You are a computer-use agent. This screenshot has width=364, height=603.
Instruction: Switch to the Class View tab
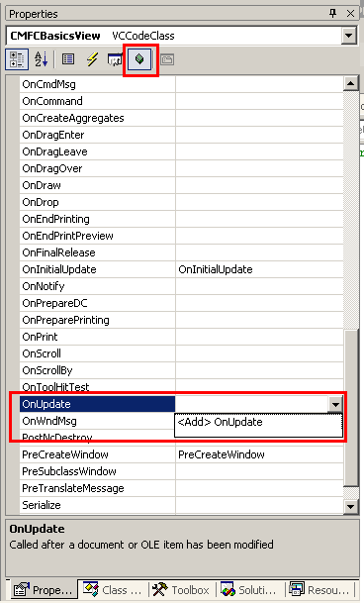[x=112, y=589]
